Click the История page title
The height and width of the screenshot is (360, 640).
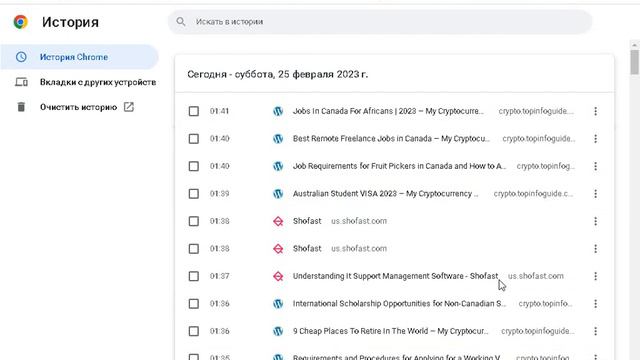coord(70,22)
